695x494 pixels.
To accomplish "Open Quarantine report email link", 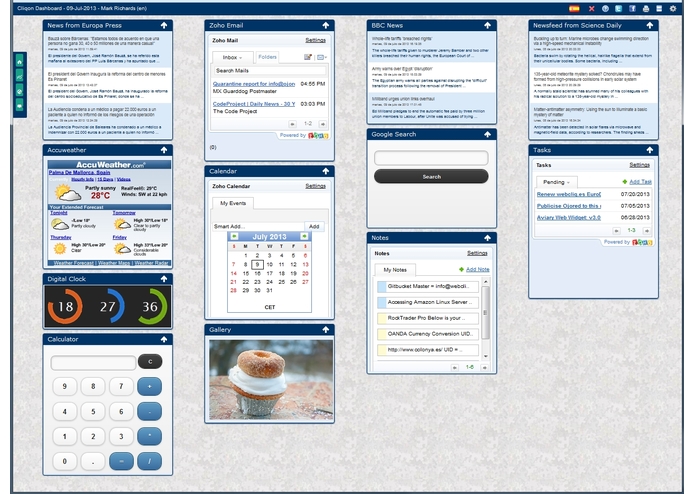I will click(x=254, y=84).
